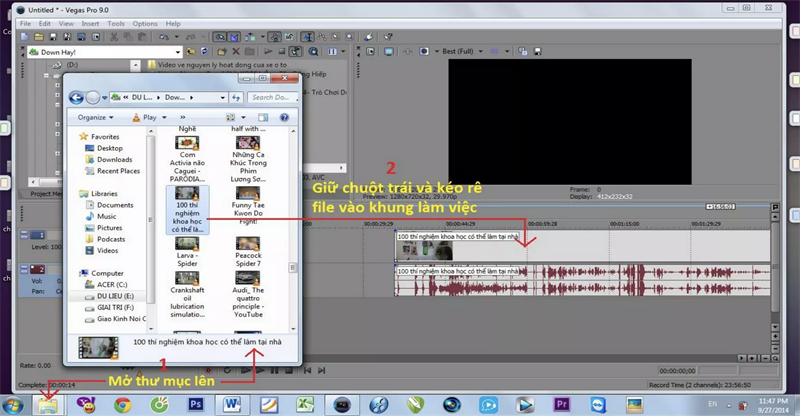
Task: Toggle Enable Snapping icon in toolbar
Action: click(219, 37)
